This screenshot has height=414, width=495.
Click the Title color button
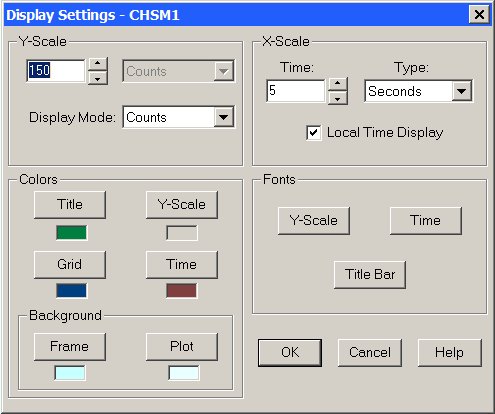pos(70,204)
